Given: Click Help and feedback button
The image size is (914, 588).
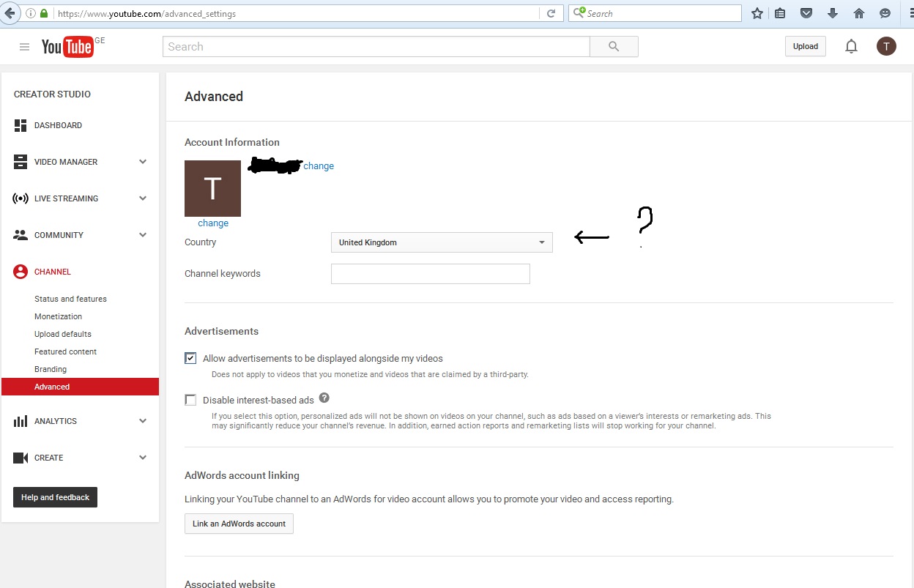Looking at the screenshot, I should [55, 497].
